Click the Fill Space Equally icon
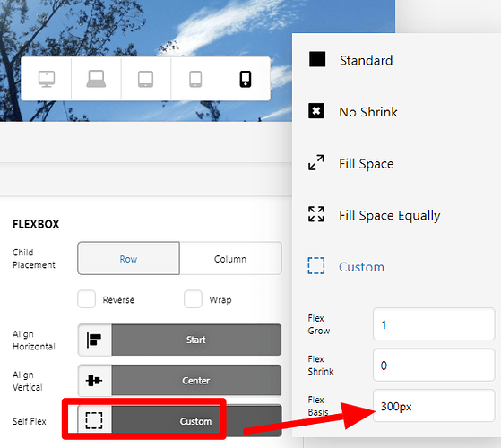Screen dimensions: 501x448 (316, 214)
